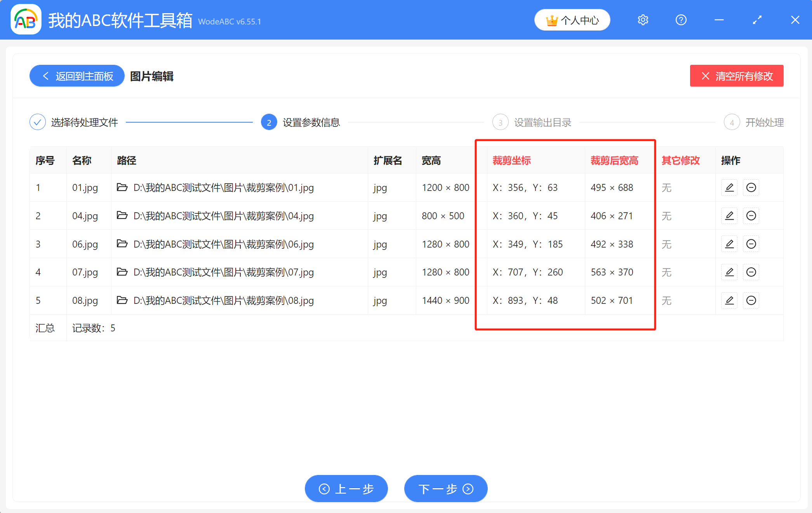The width and height of the screenshot is (812, 513).
Task: Open the 个人中心 user center button
Action: click(572, 20)
